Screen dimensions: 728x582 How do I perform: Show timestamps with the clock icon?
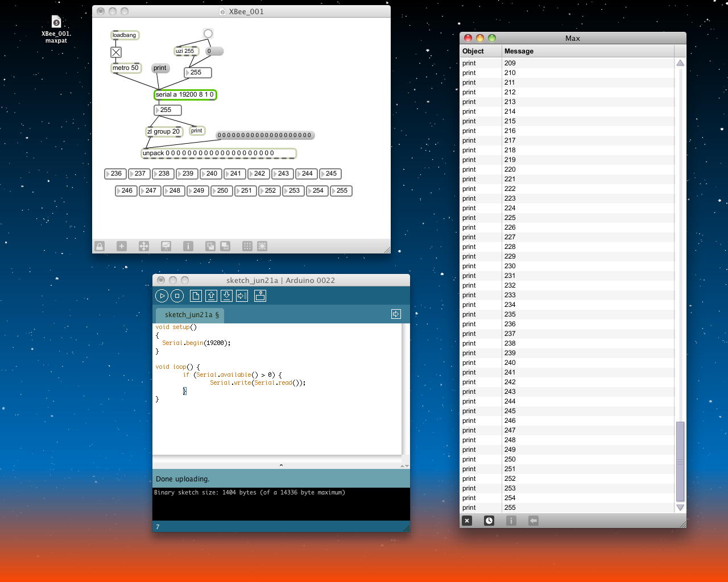click(489, 521)
